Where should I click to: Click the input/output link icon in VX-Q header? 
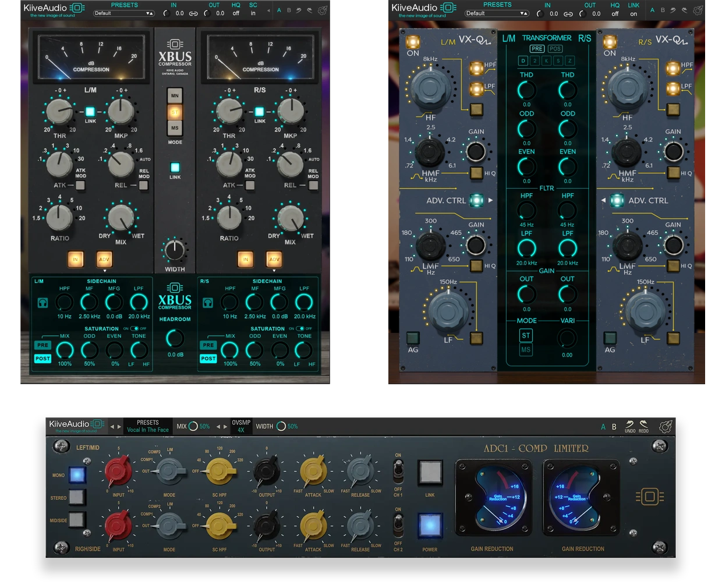pyautogui.click(x=567, y=13)
